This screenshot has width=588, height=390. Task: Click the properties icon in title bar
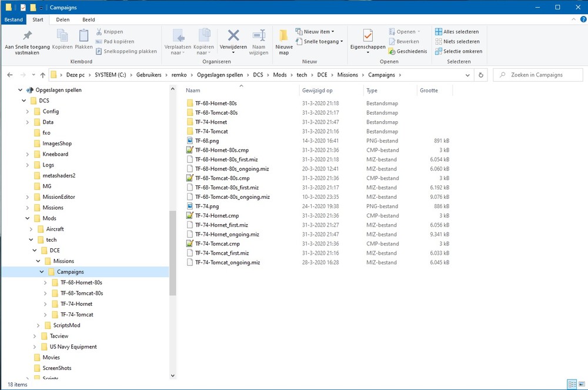(x=24, y=7)
